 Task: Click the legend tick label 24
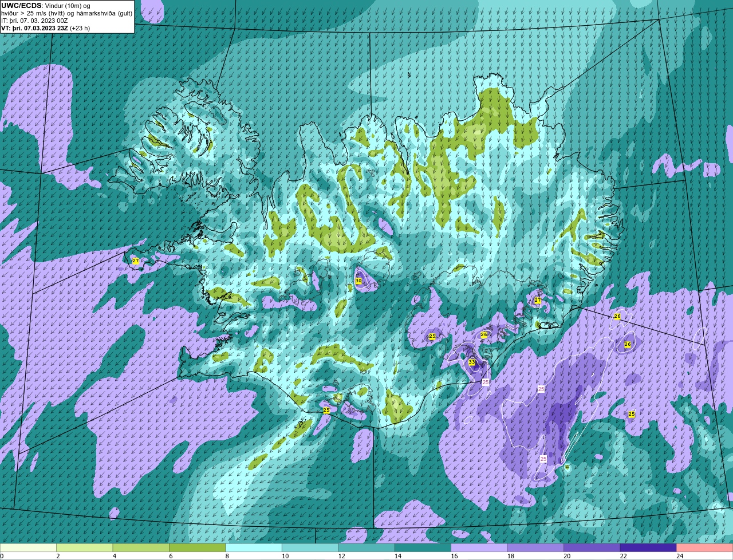tap(679, 556)
